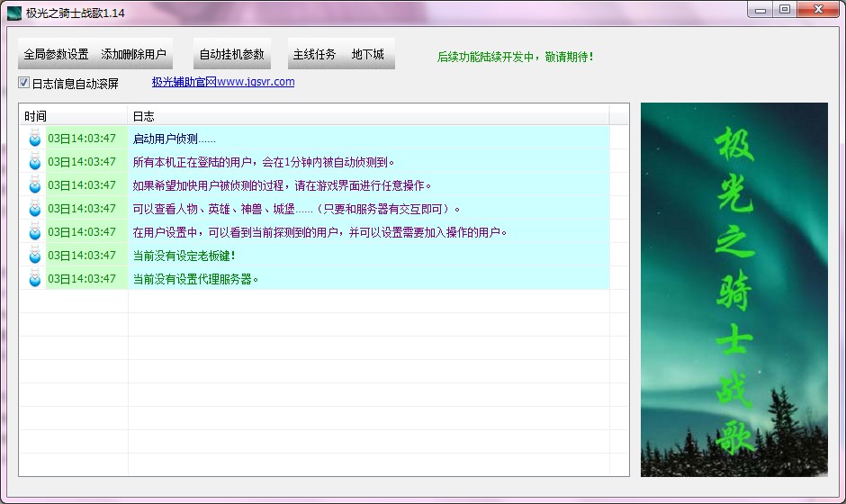The width and height of the screenshot is (846, 504).
Task: Select log text 如果希望加快用户被侦测的过程
Action: 283,185
